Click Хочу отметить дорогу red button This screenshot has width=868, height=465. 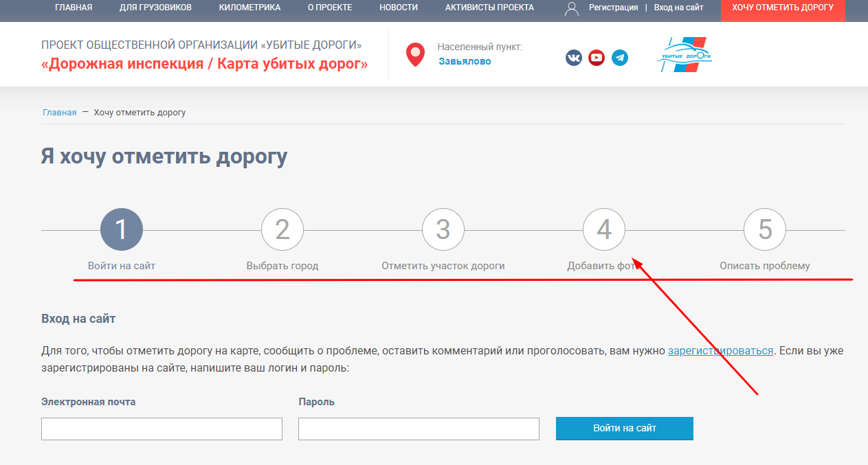[x=783, y=9]
